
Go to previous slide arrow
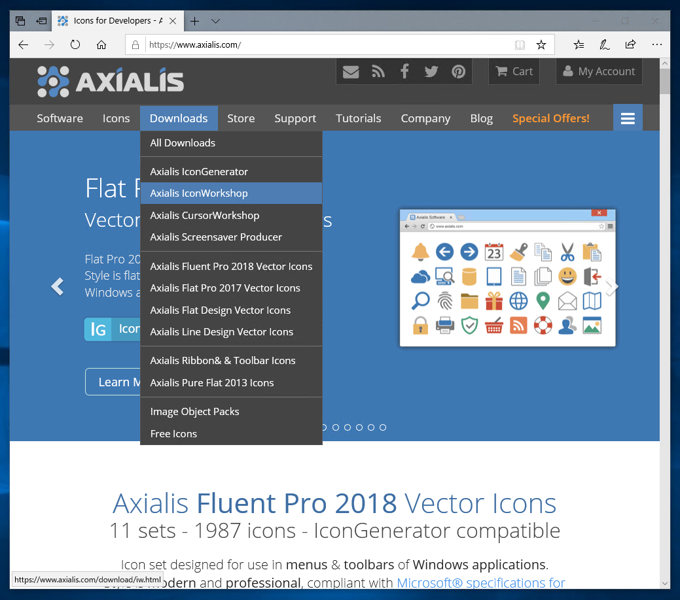point(57,287)
